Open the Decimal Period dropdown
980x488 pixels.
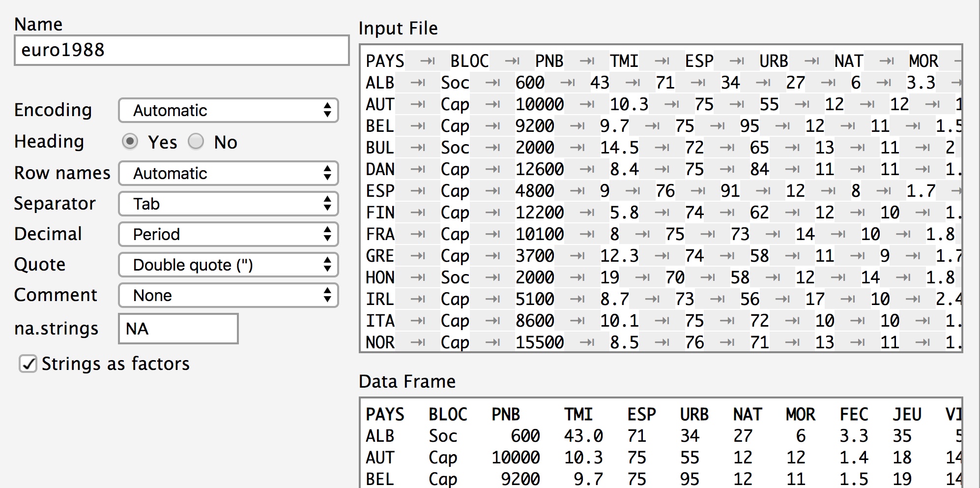(228, 234)
